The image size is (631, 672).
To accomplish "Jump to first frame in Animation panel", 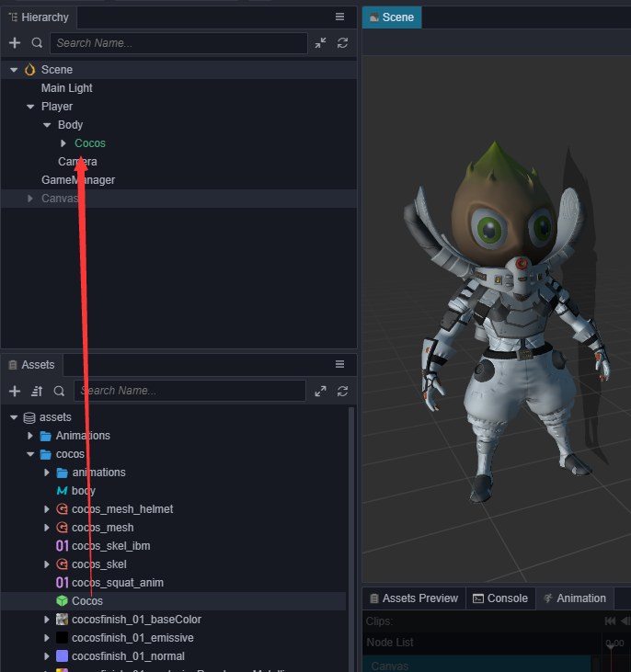I will point(610,621).
